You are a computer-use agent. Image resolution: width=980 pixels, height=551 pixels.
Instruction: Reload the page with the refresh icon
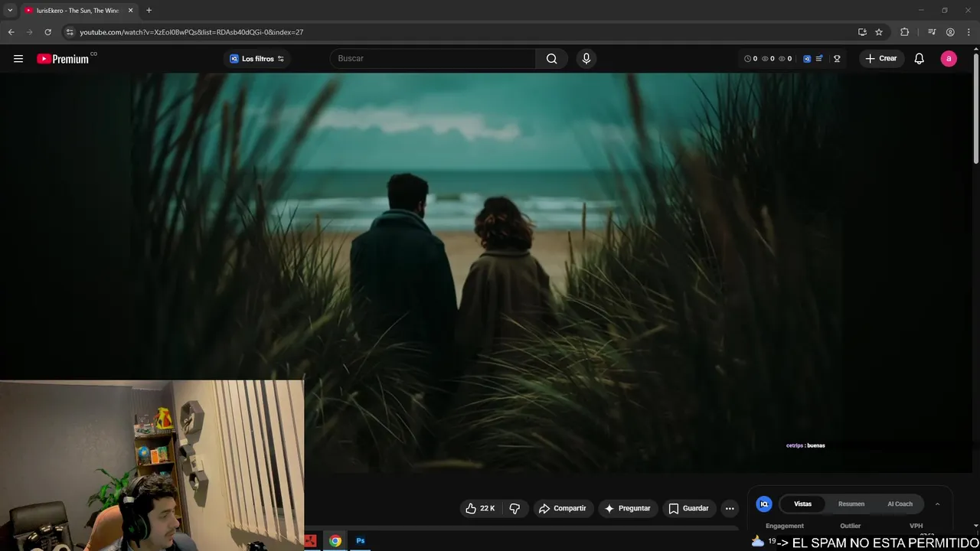tap(47, 32)
